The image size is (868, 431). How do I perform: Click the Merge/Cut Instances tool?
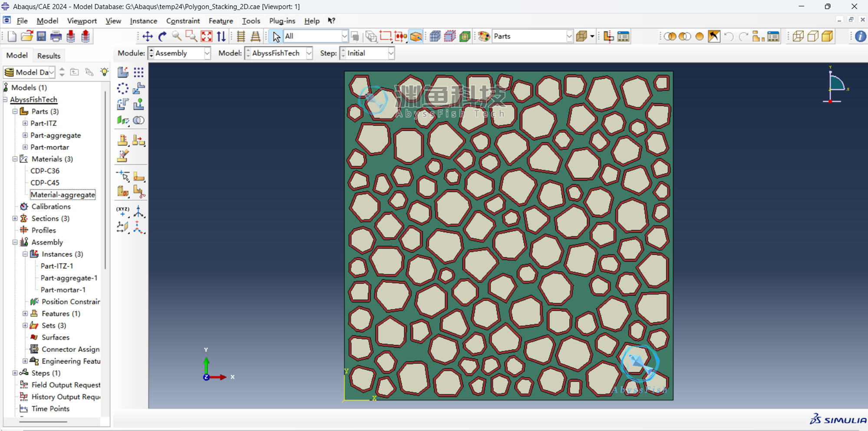139,120
